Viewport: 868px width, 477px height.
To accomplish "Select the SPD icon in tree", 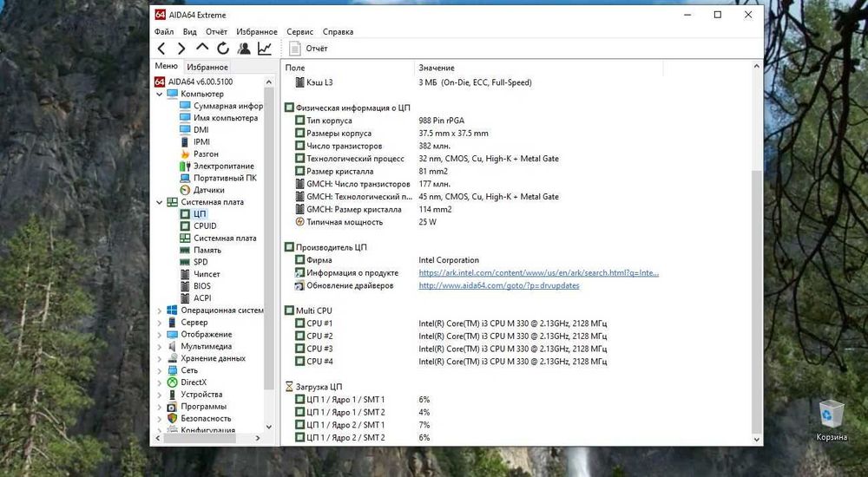I will click(x=185, y=262).
